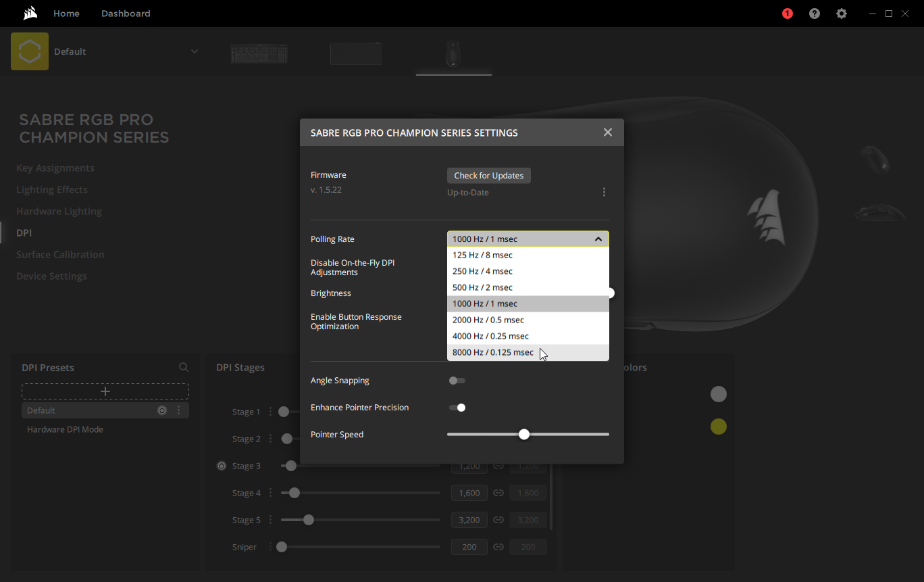Toggle Enhance Pointer Precision switch
This screenshot has height=582, width=924.
pyautogui.click(x=457, y=408)
